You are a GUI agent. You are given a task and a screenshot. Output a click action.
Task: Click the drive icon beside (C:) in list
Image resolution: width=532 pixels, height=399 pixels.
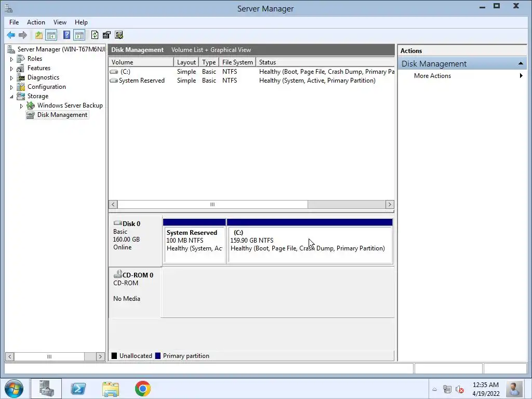(x=114, y=72)
